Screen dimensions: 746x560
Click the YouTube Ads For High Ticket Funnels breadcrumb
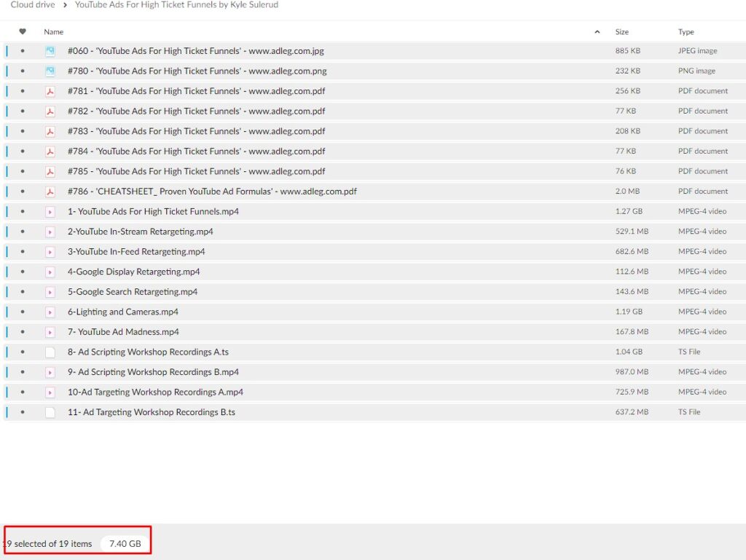(x=175, y=4)
